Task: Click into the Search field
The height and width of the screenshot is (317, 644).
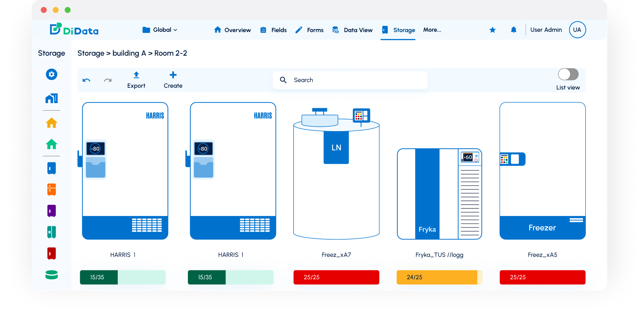Action: pyautogui.click(x=350, y=80)
